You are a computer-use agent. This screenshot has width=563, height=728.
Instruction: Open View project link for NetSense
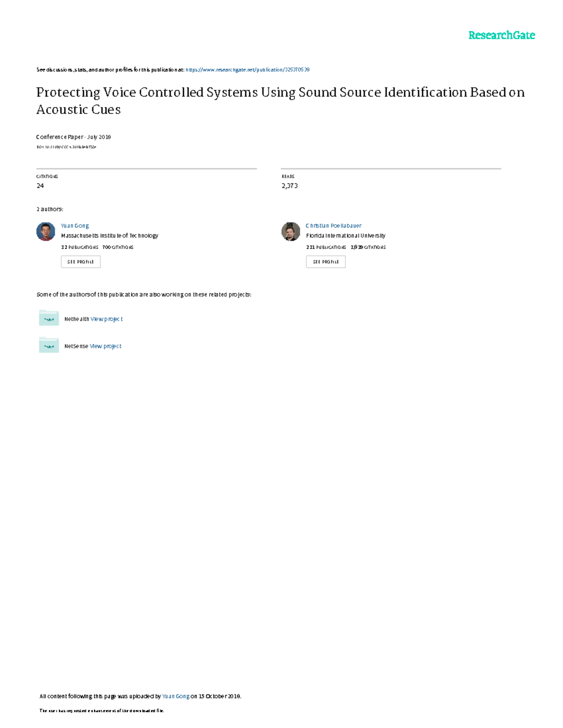(x=106, y=346)
